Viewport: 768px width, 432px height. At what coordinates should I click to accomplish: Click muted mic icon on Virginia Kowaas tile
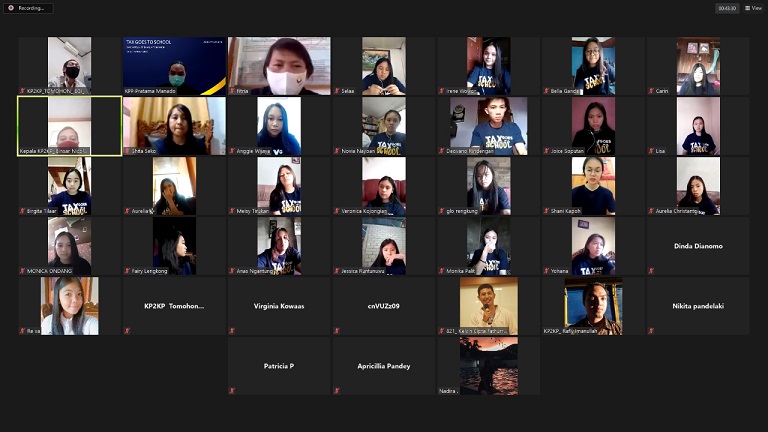point(232,331)
